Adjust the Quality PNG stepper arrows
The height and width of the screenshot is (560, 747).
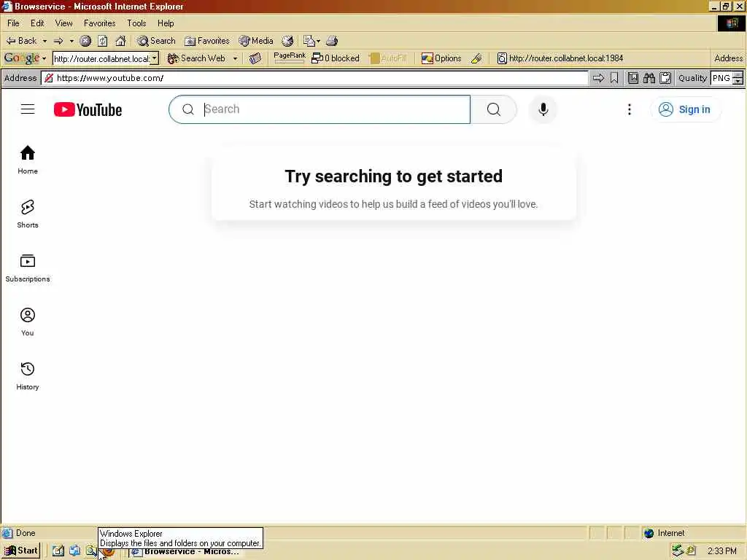[x=738, y=78]
